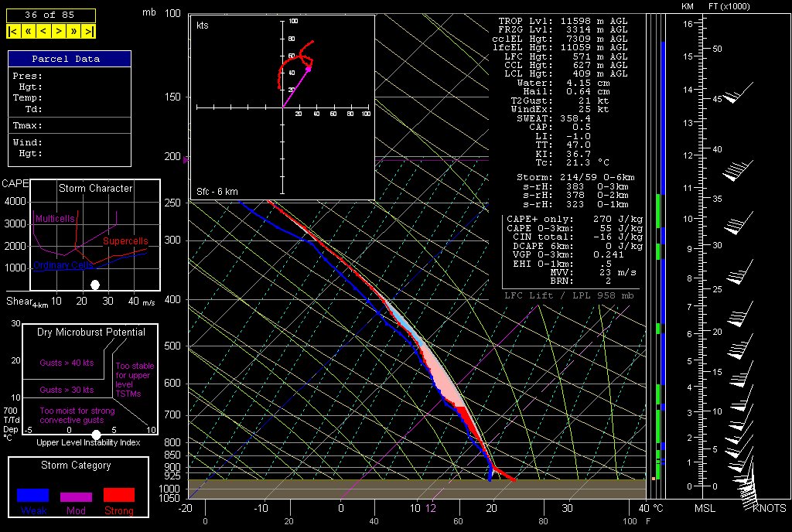Click the magenta storm motion dot on hodograph
This screenshot has width=792, height=532.
[x=309, y=69]
